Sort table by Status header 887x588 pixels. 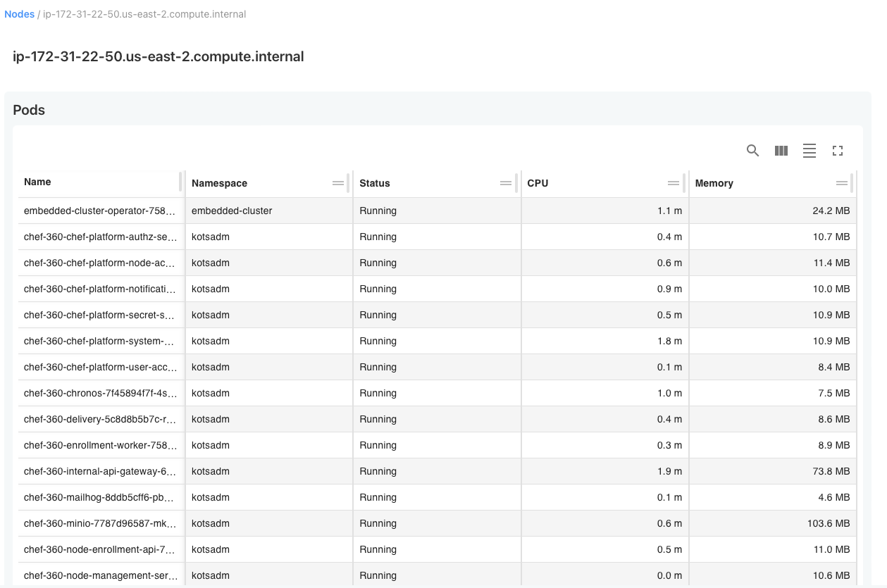[x=374, y=183]
